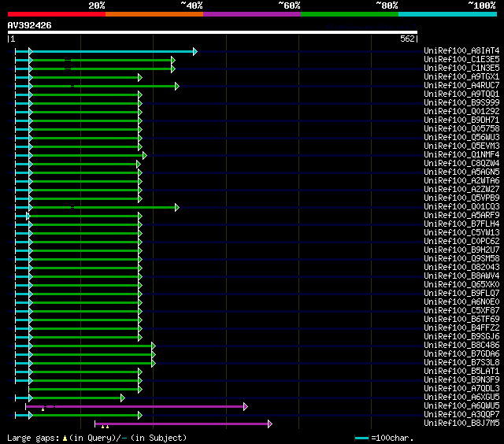Click the red 20% identity legend segment
The width and height of the screenshot is (504, 444).
point(57,14)
